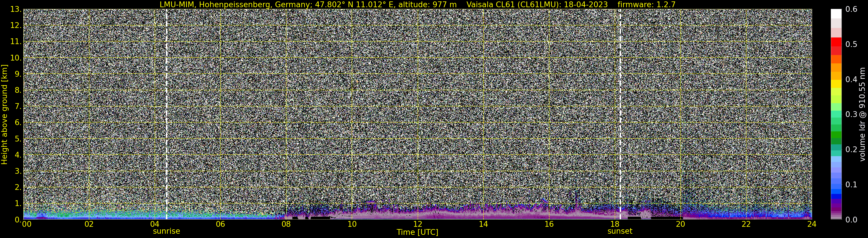Click the '4.' height tick label
The width and height of the screenshot is (868, 238).
[x=18, y=155]
